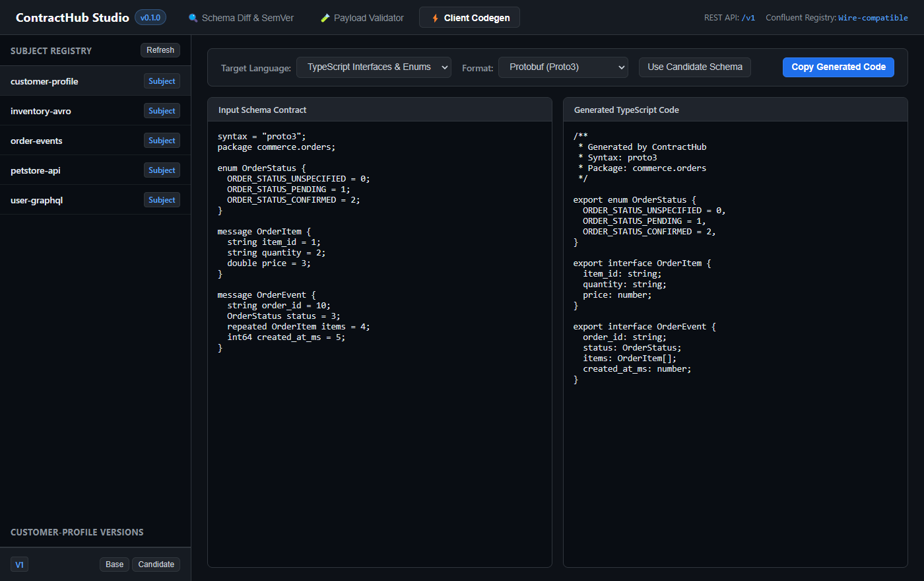Click the 'enum OrderStatus {' line in input schema

262,168
